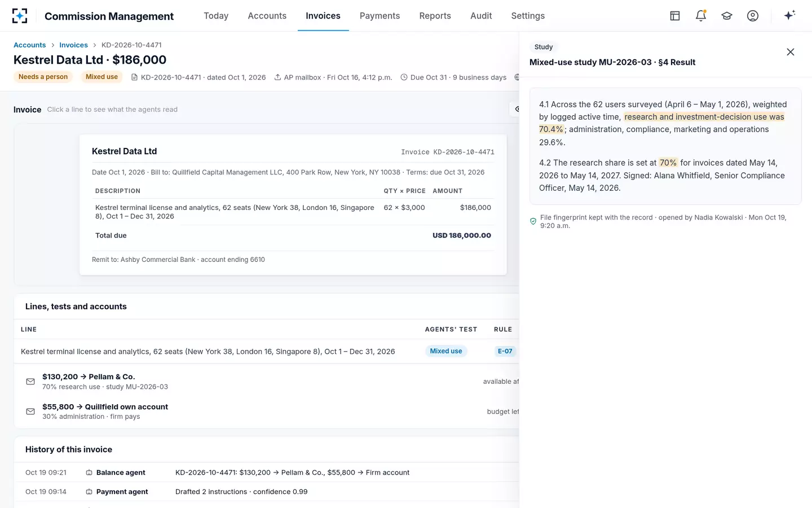Close the Mixed-use study panel
Screen dimensions: 812x508
[791, 52]
